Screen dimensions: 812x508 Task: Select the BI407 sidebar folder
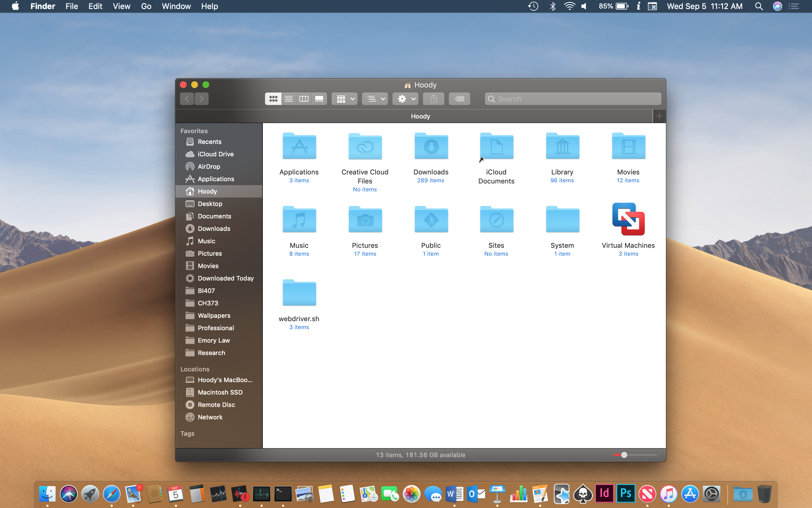pos(219,291)
